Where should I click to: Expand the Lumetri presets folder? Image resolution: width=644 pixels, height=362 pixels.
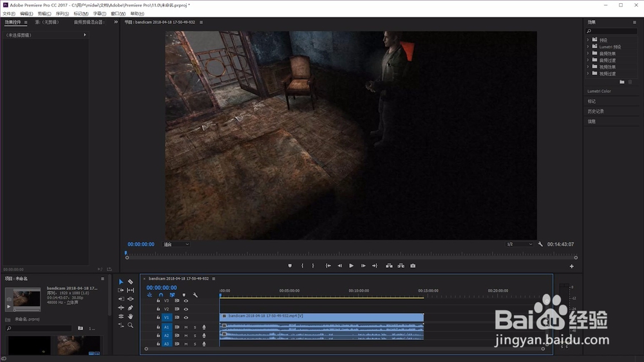point(588,46)
